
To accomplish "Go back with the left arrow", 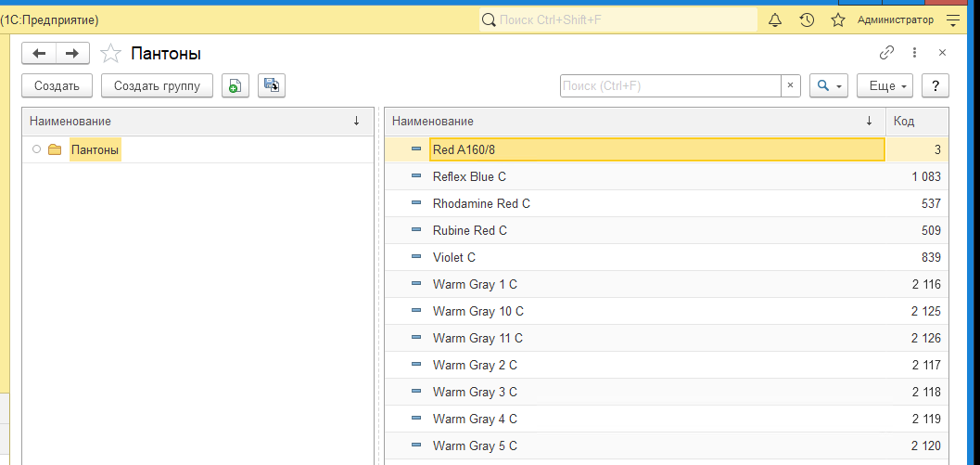I will point(39,53).
